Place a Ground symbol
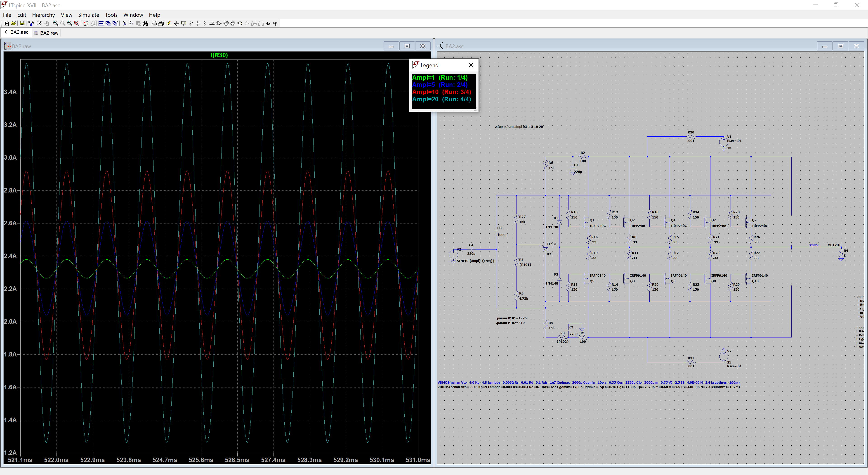Screen dimensions: 868x475 (177, 23)
